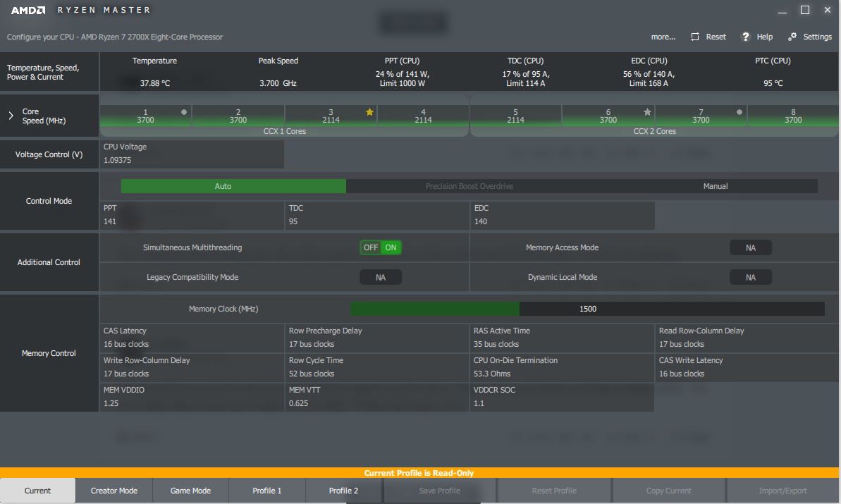
Task: Switch to Game Mode tab
Action: pyautogui.click(x=190, y=491)
